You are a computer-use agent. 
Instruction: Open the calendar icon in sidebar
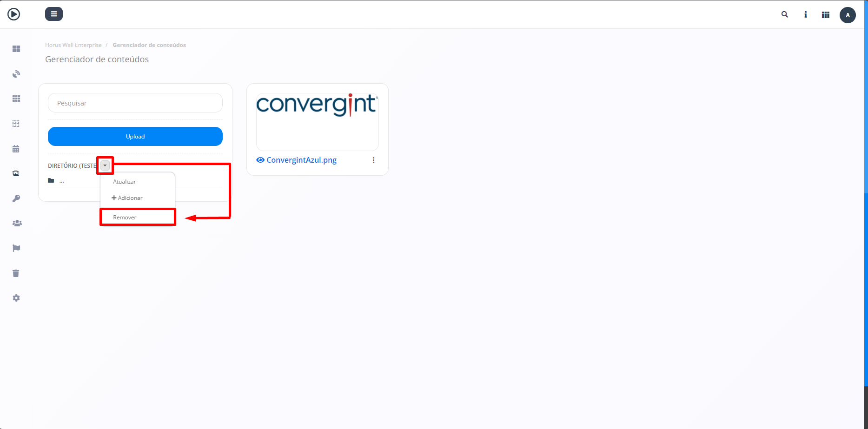click(16, 149)
